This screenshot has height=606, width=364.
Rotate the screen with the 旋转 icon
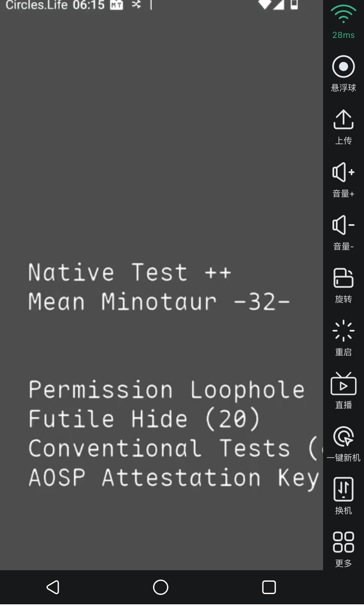[x=343, y=278]
